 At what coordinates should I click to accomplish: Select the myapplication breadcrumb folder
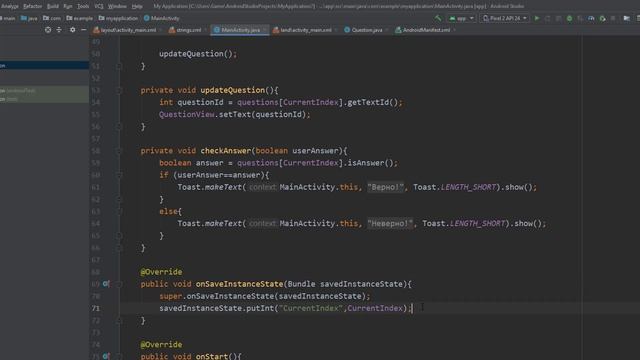coord(118,18)
